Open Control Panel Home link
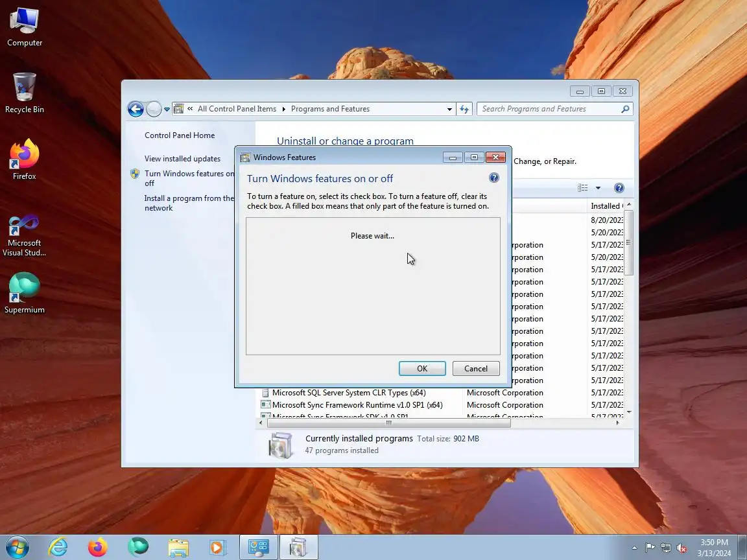Viewport: 747px width, 560px height. tap(180, 135)
